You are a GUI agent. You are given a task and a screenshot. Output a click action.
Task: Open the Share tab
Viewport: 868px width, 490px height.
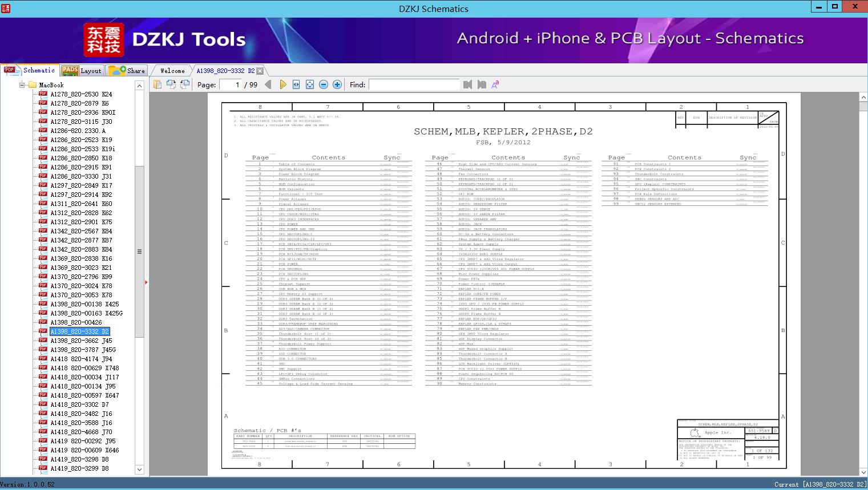[127, 71]
